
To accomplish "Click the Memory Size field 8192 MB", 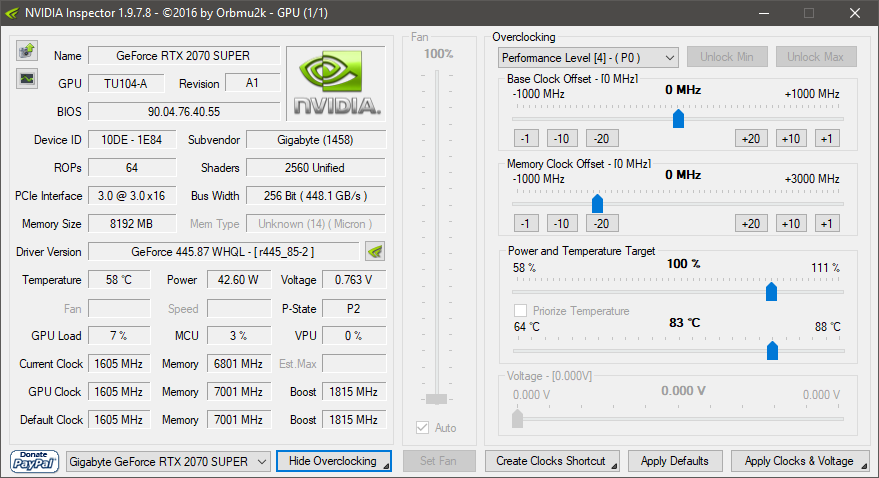I will click(132, 224).
